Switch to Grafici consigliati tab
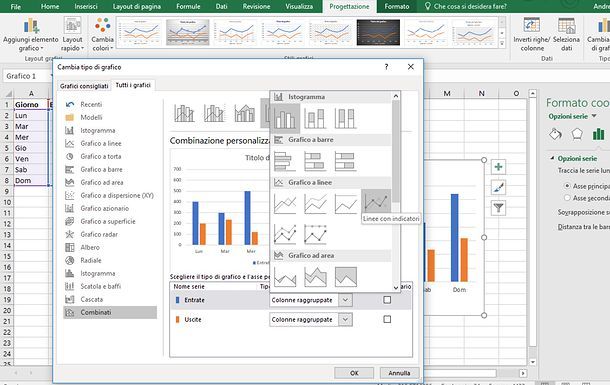This screenshot has height=385, width=610. click(x=84, y=86)
